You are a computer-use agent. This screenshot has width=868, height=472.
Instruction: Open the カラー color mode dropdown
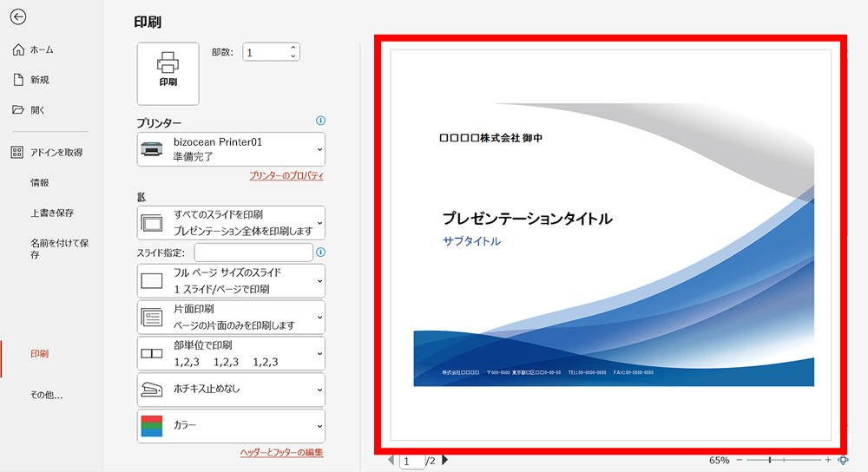pos(232,426)
